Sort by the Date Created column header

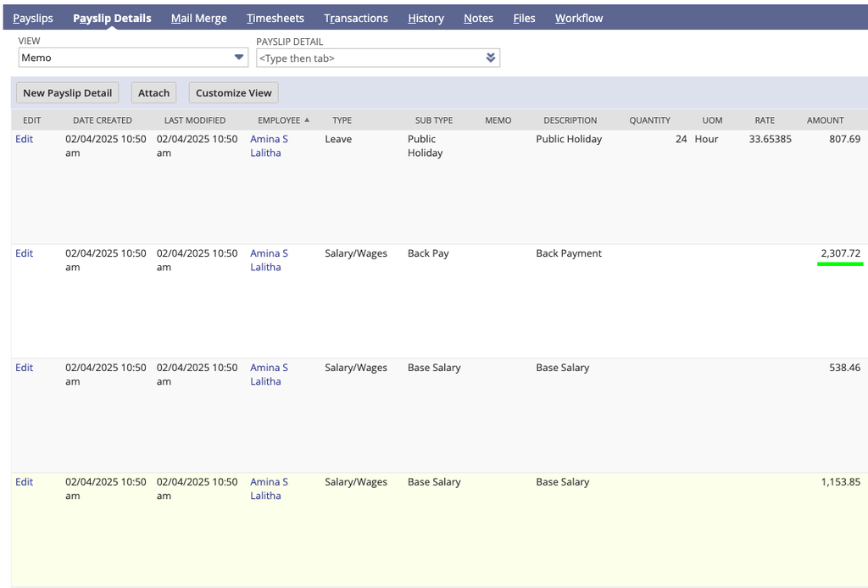(103, 120)
